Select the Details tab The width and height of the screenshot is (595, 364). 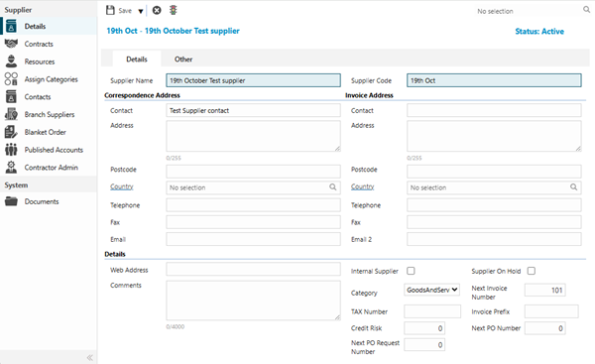pos(137,60)
